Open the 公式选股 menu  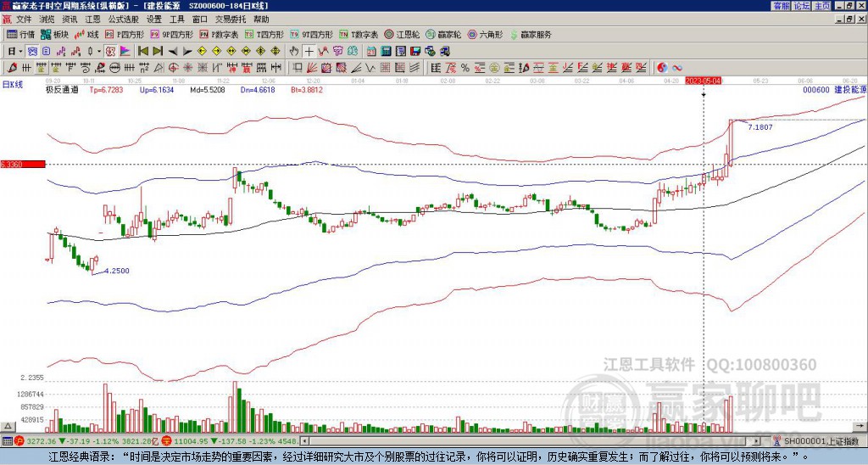click(x=124, y=20)
